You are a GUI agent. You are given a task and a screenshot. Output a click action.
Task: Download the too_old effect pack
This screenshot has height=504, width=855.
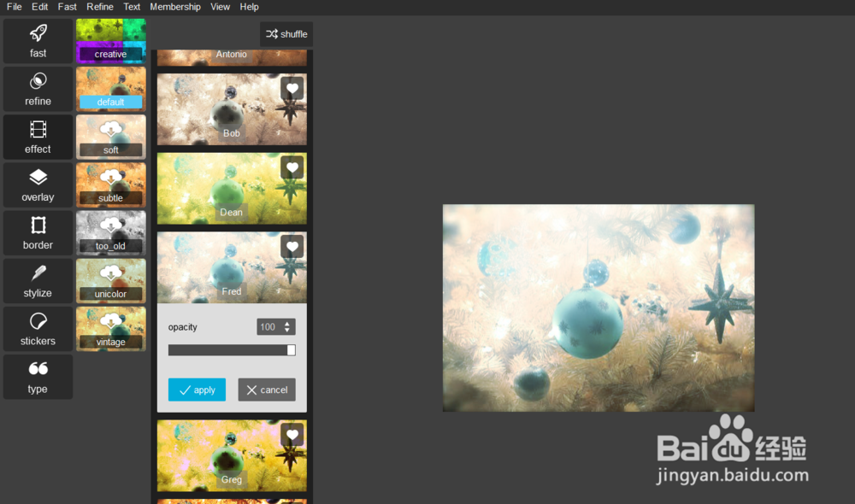click(x=110, y=232)
